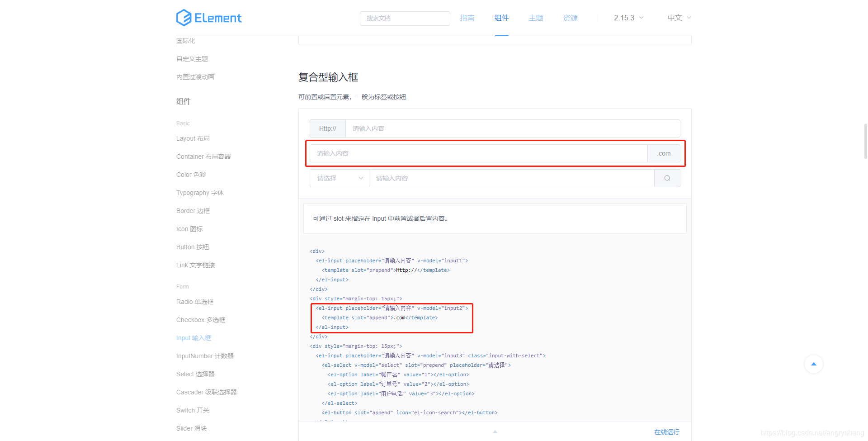Select 主题 in the top navigation
This screenshot has height=441, width=868.
pos(536,18)
